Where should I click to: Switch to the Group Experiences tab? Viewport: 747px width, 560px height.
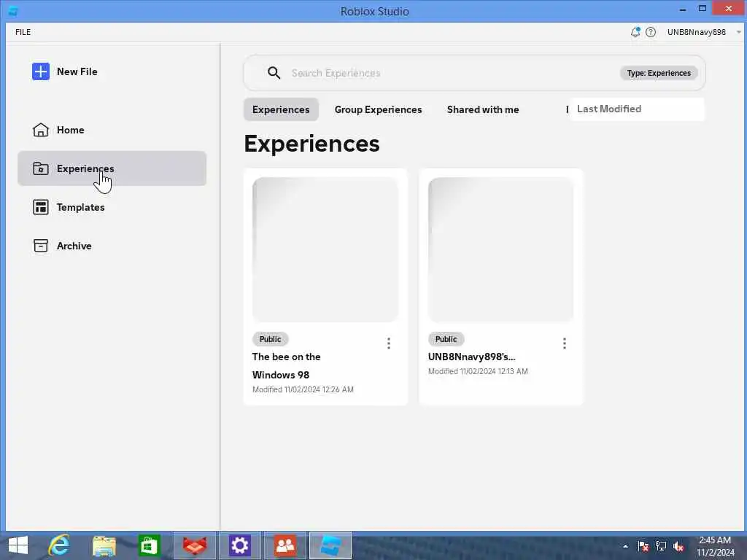(379, 109)
